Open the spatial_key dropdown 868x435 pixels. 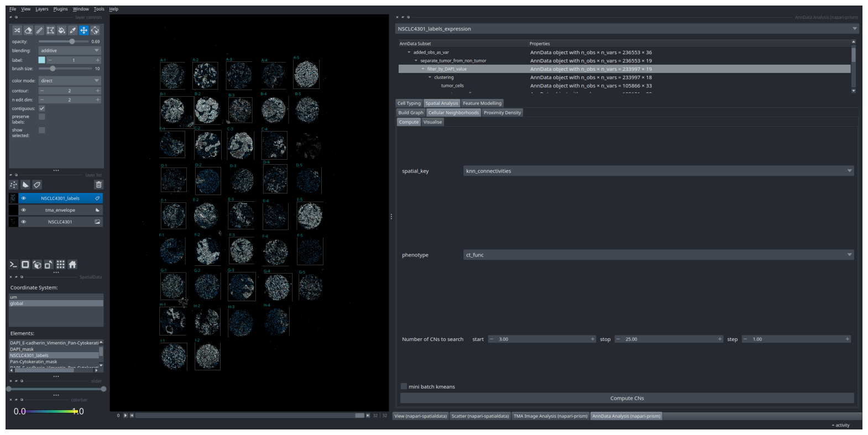[x=658, y=171]
